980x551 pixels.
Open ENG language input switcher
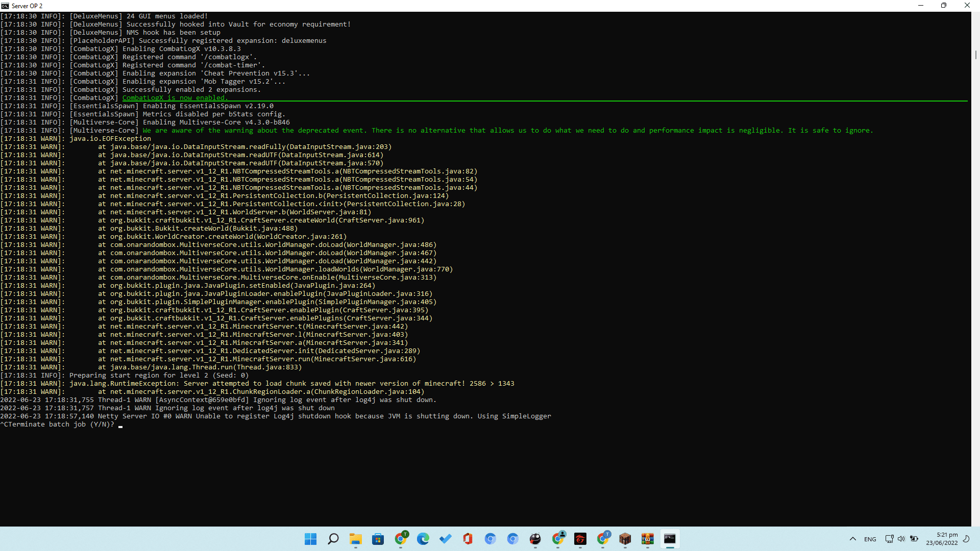click(x=870, y=539)
